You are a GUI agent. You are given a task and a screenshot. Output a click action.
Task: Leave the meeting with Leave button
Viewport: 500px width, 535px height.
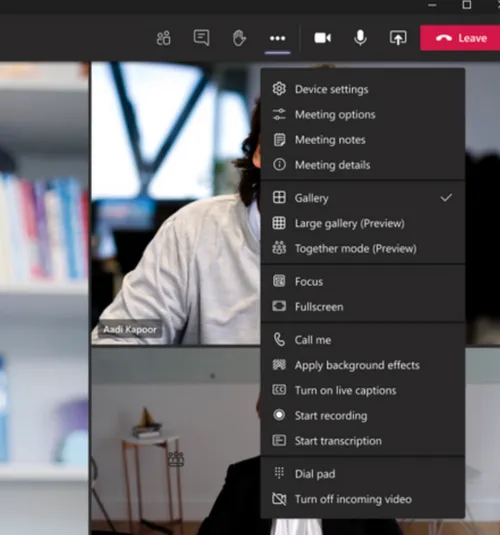point(460,38)
